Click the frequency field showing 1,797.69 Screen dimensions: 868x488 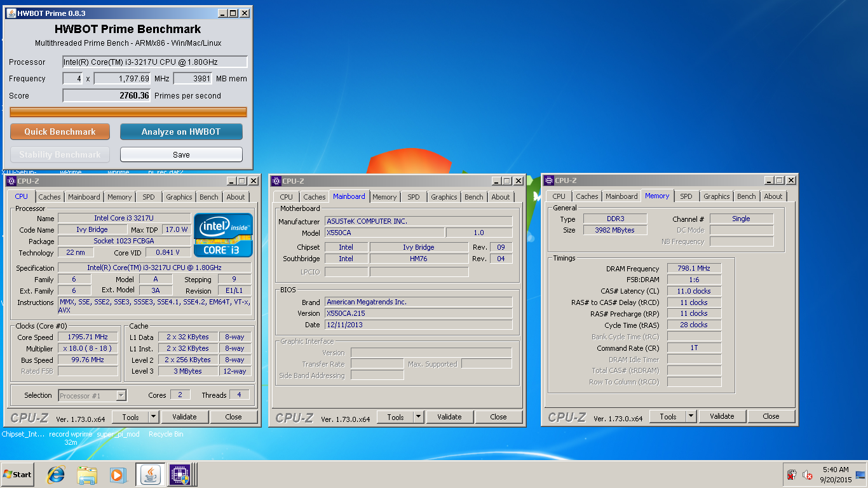coord(122,79)
